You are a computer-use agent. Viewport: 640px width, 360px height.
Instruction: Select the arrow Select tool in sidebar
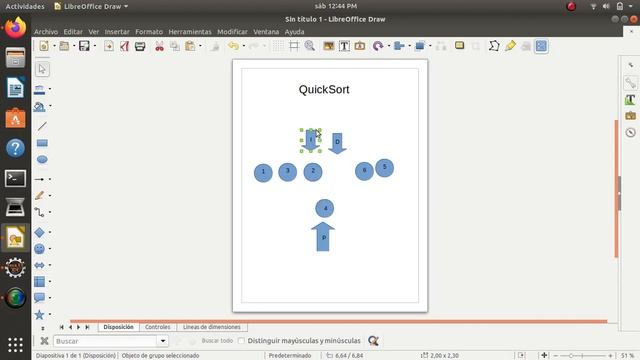click(x=42, y=69)
